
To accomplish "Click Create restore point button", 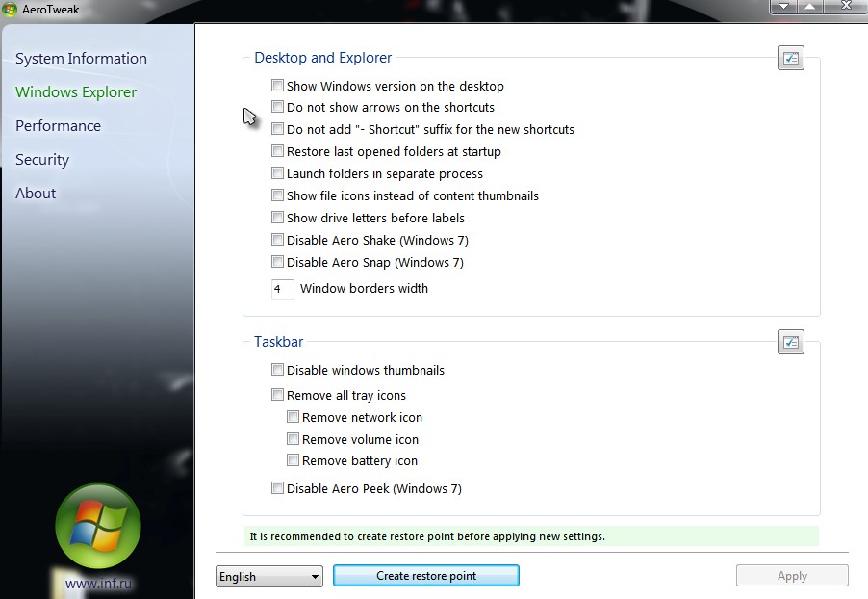I will coord(425,576).
